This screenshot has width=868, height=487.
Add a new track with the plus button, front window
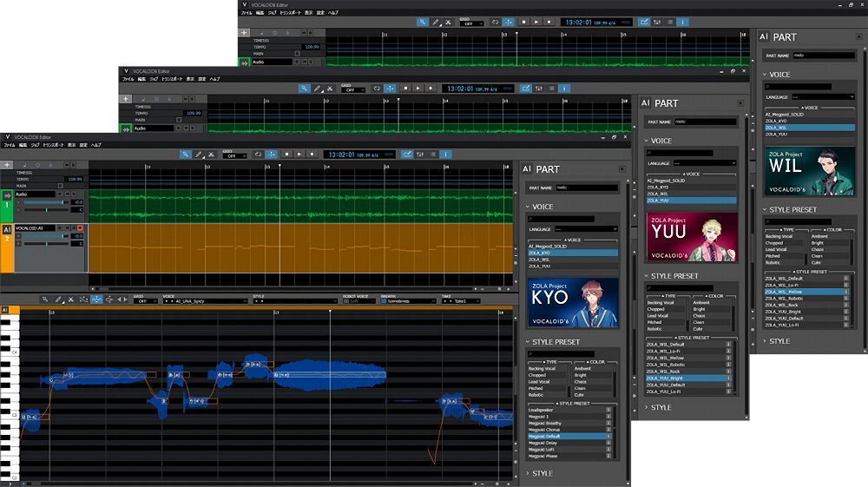coord(7,165)
